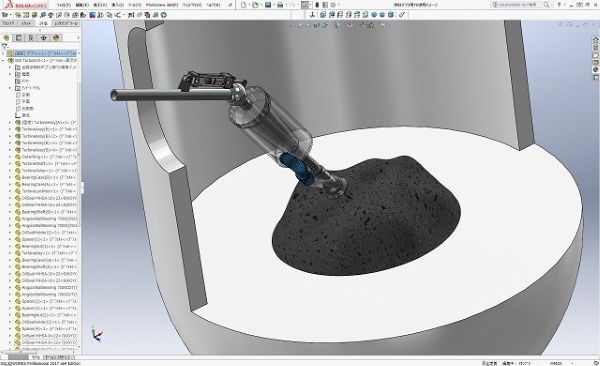Click the SOLIDWORKS help search field
The width and height of the screenshot is (600, 366).
520,5
